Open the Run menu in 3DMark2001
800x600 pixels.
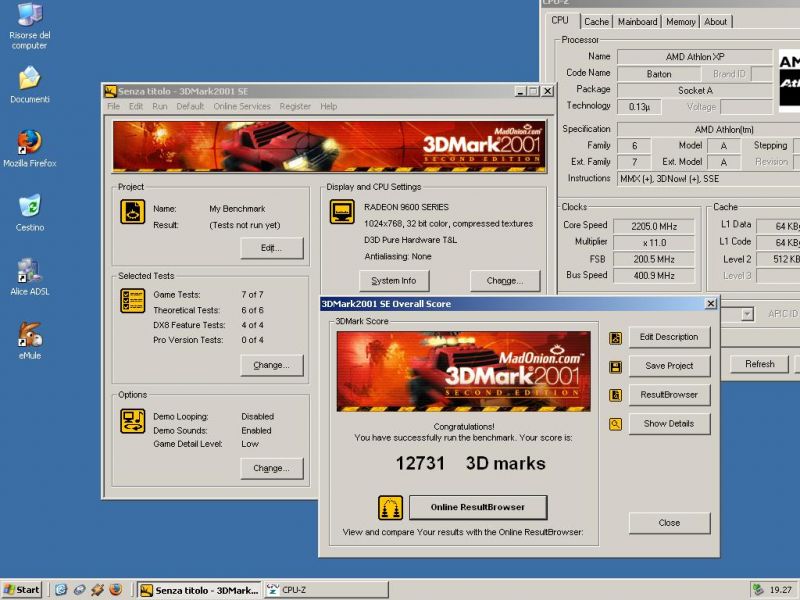(x=160, y=106)
